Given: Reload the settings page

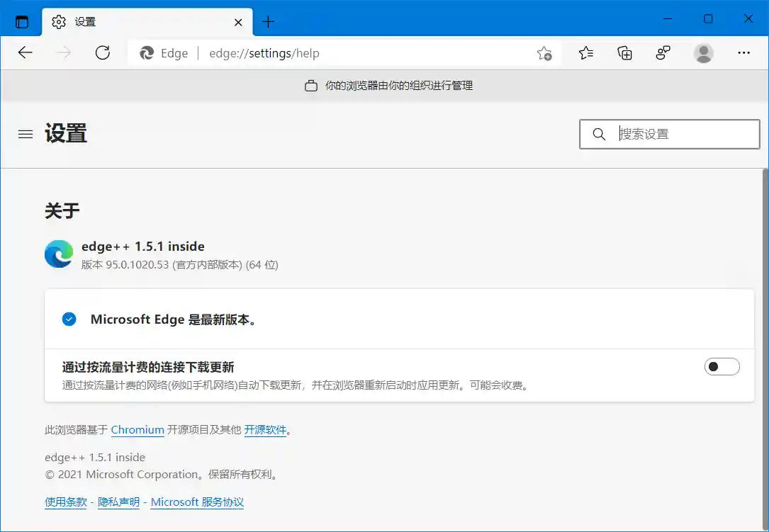Looking at the screenshot, I should click(x=102, y=52).
